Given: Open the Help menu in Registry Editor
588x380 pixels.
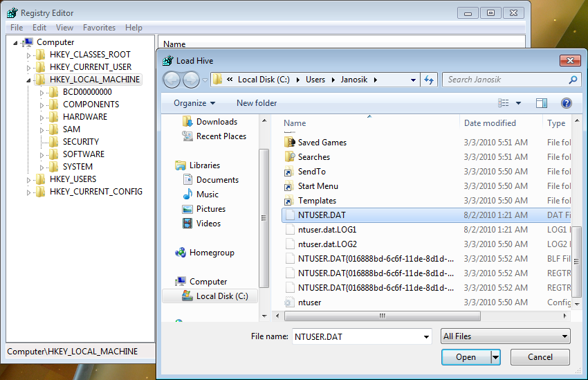Looking at the screenshot, I should (134, 28).
